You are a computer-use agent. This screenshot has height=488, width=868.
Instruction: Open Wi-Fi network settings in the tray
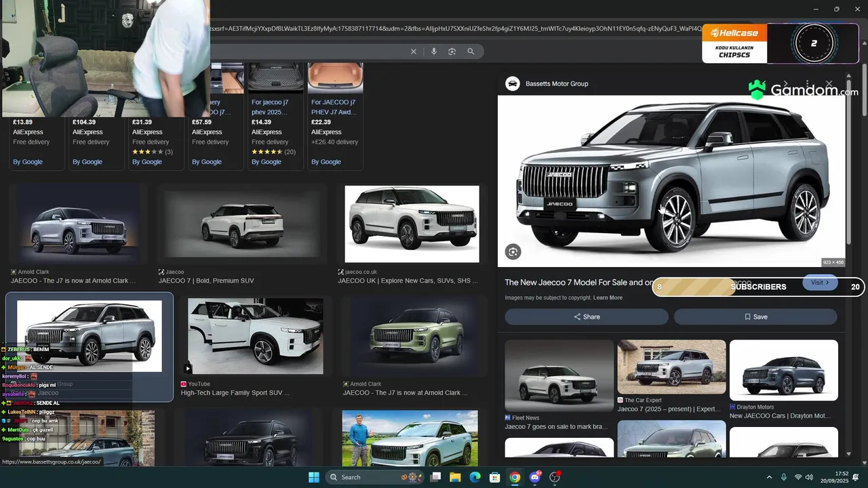(798, 477)
